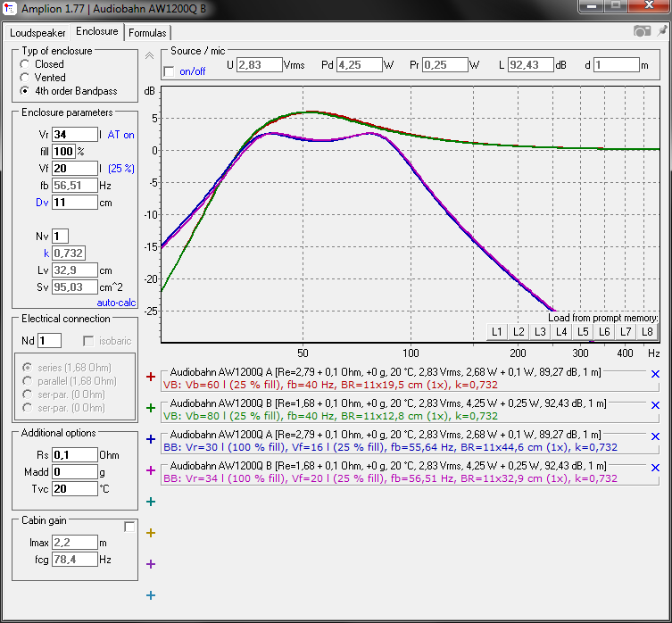Open the Formulas tab
The width and height of the screenshot is (672, 623).
click(147, 33)
